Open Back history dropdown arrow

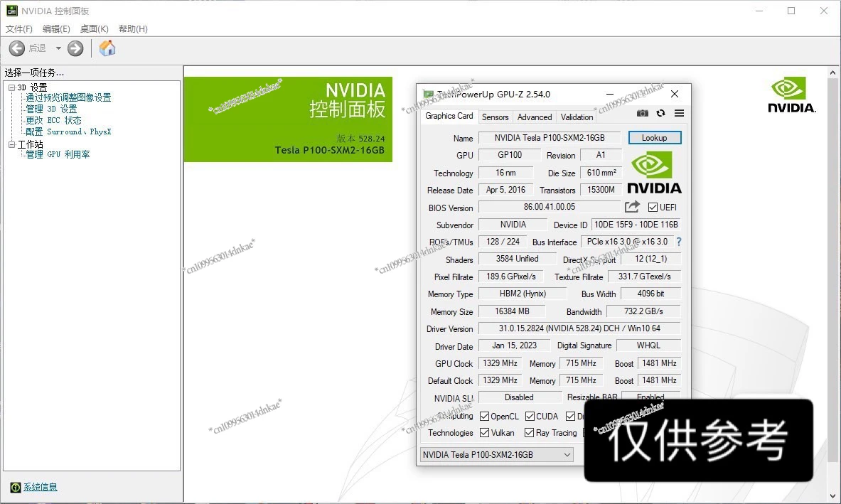58,48
